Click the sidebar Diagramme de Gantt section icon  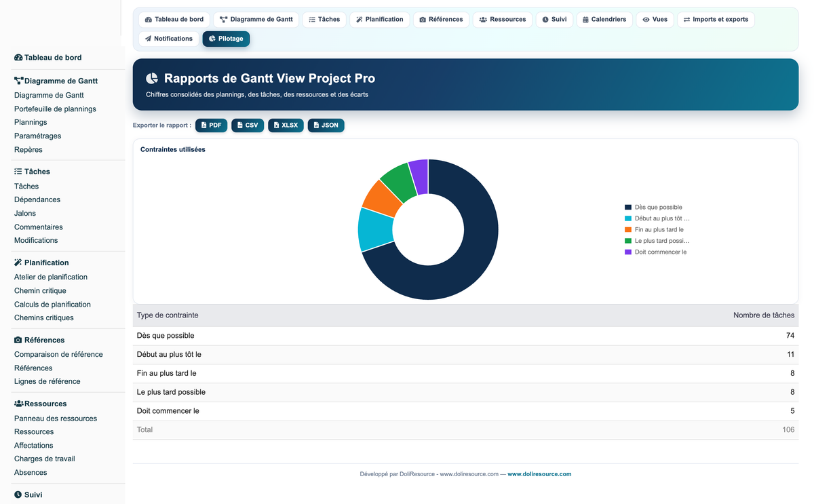coord(19,81)
